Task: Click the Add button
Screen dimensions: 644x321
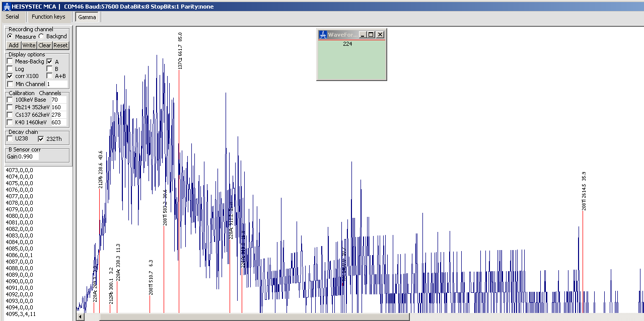Action: pyautogui.click(x=14, y=45)
